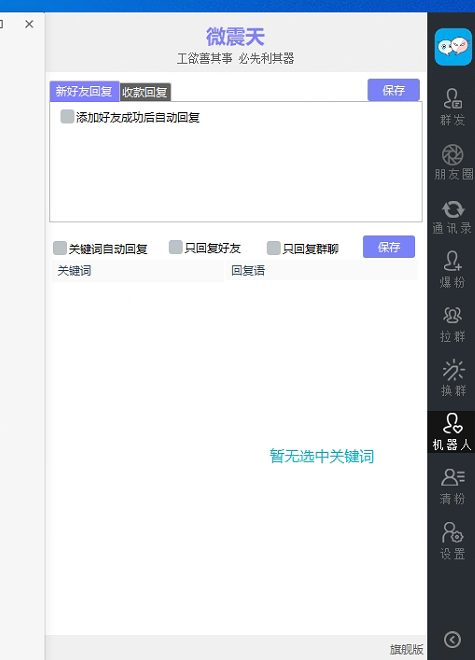Viewport: 475px width, 660px height.
Task: Collapse sidebar with the back arrow circle
Action: pyautogui.click(x=452, y=640)
